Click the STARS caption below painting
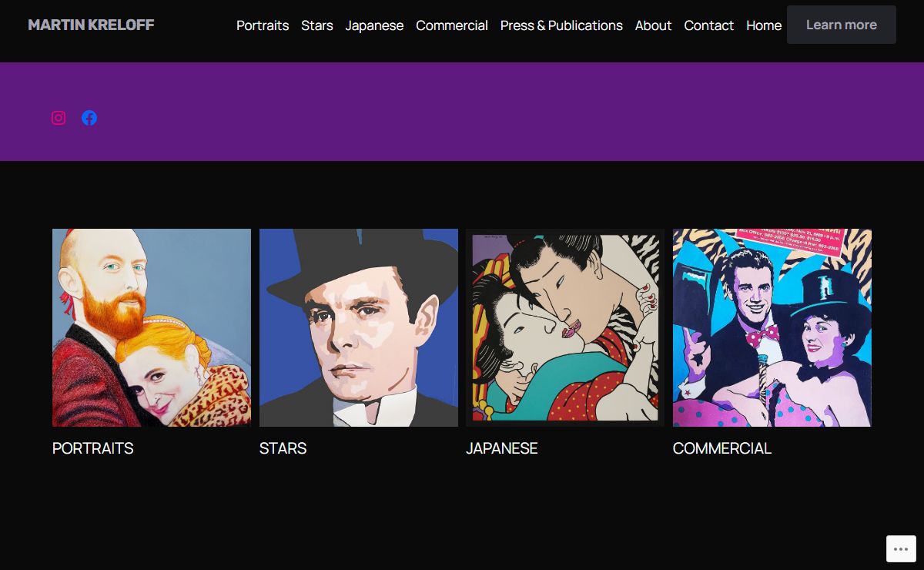 point(283,448)
